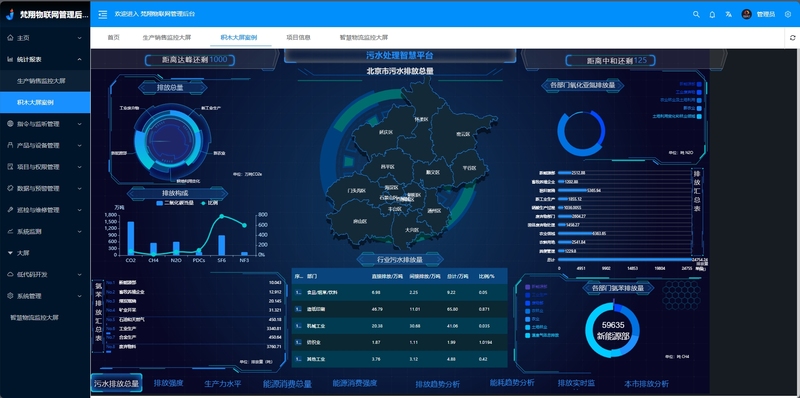
Task: Select 密云区 on the Beijing map
Action: (x=463, y=134)
